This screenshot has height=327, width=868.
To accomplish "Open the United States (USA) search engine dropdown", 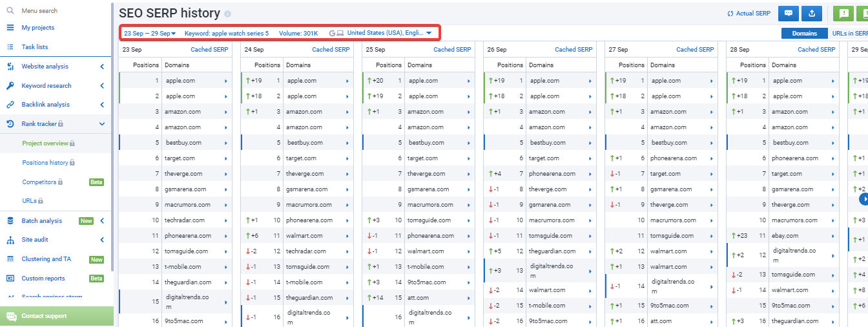I will [389, 33].
